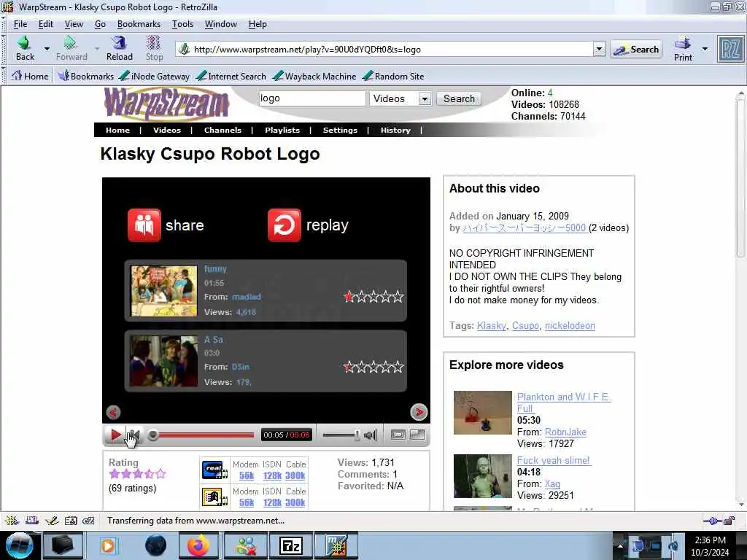This screenshot has height=560, width=747.
Task: Open the Bookmarks menu in menu bar
Action: (139, 24)
